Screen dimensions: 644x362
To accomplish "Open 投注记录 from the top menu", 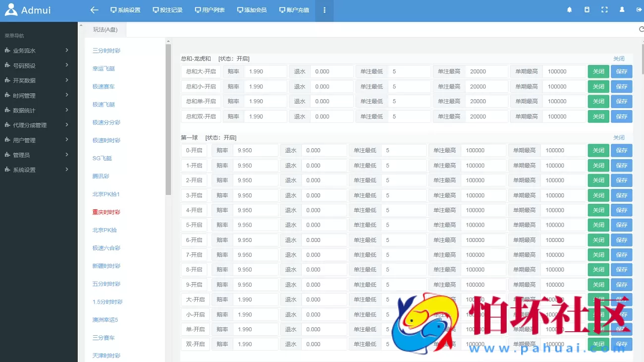I will (x=167, y=10).
